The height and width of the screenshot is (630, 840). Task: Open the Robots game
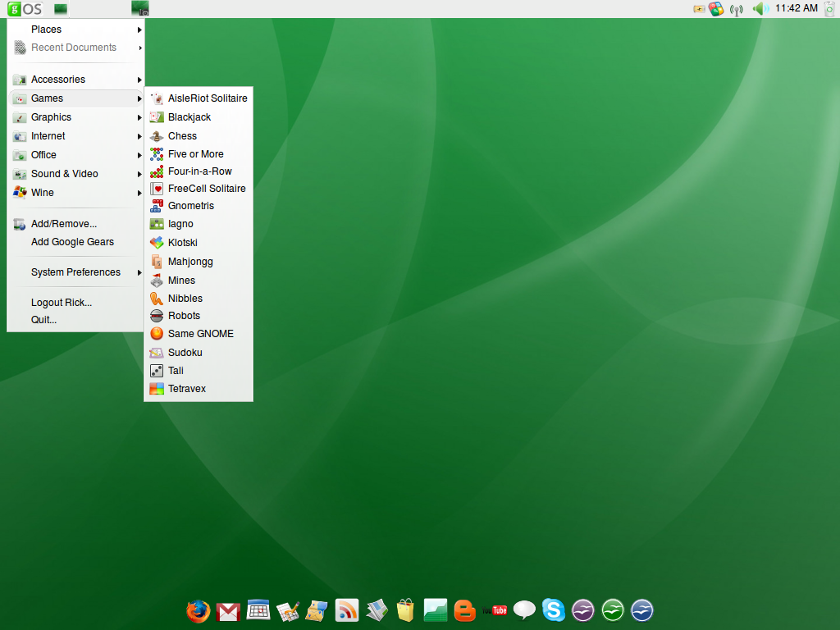[x=199, y=316]
